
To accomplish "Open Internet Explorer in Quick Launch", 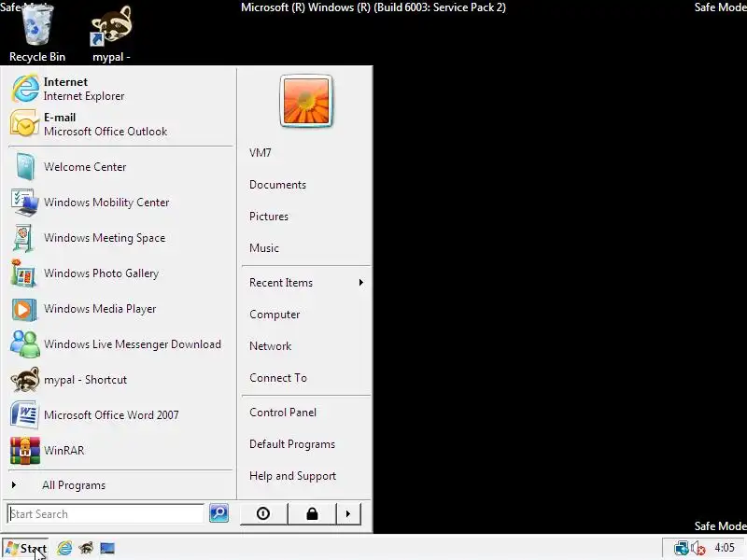I will [x=64, y=548].
